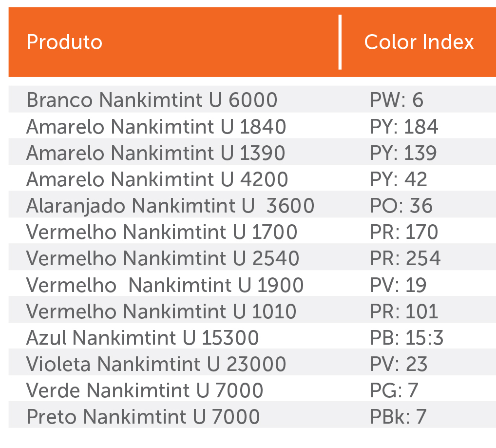
Task: Select Verde Nankimtint U 7000 product
Action: tap(145, 390)
